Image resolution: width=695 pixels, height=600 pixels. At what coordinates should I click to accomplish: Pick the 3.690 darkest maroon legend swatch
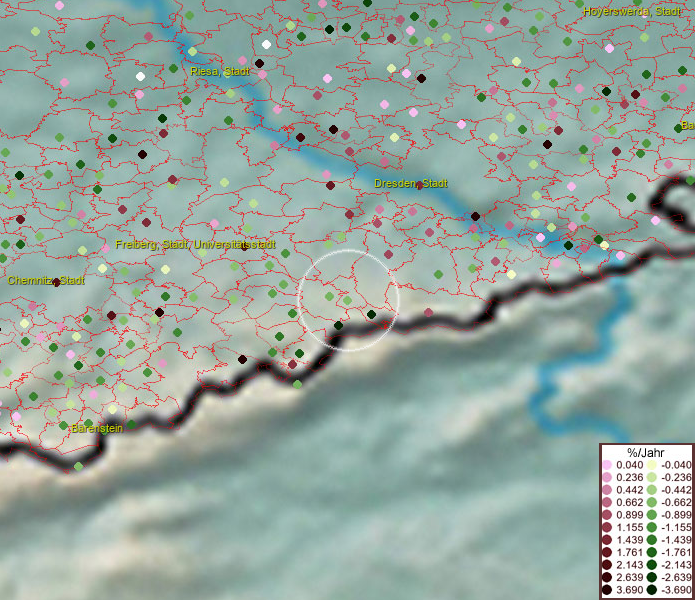point(607,592)
